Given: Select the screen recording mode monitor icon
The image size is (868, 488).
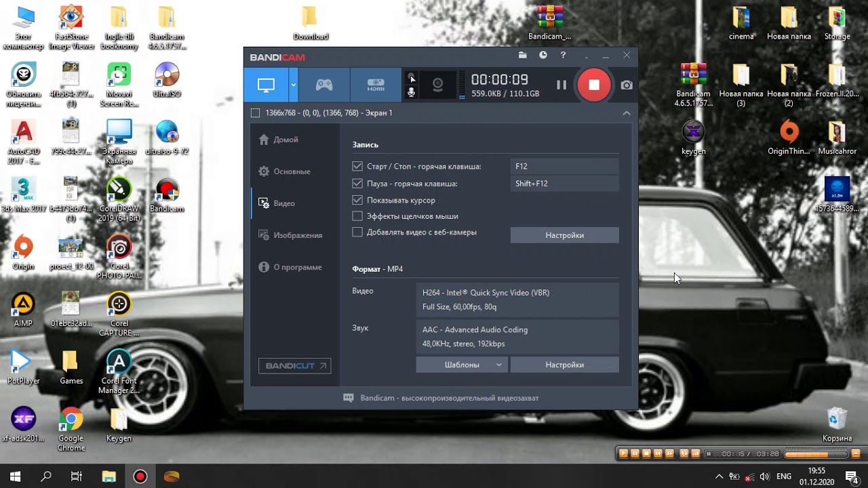Looking at the screenshot, I should tap(266, 85).
